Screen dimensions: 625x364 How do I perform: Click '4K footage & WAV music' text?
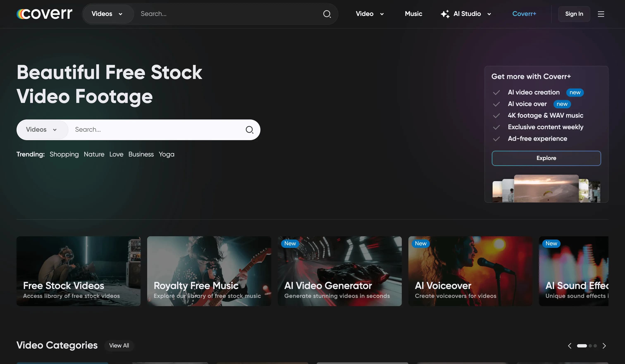pos(545,116)
